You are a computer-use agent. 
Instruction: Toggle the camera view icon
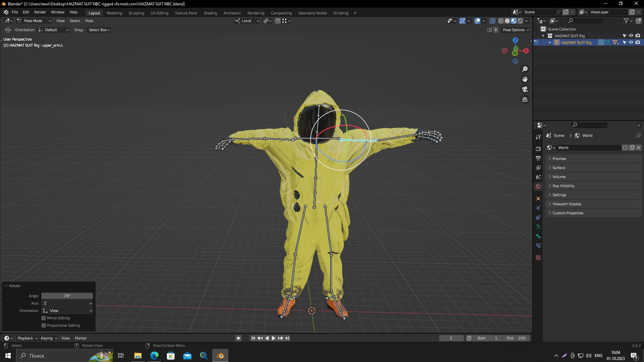tap(525, 89)
